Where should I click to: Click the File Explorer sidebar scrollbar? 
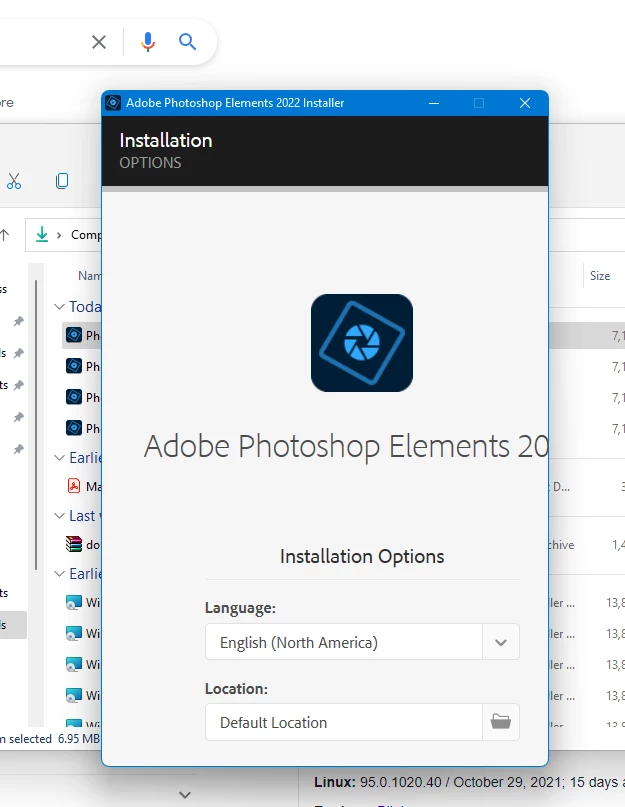tap(36, 425)
